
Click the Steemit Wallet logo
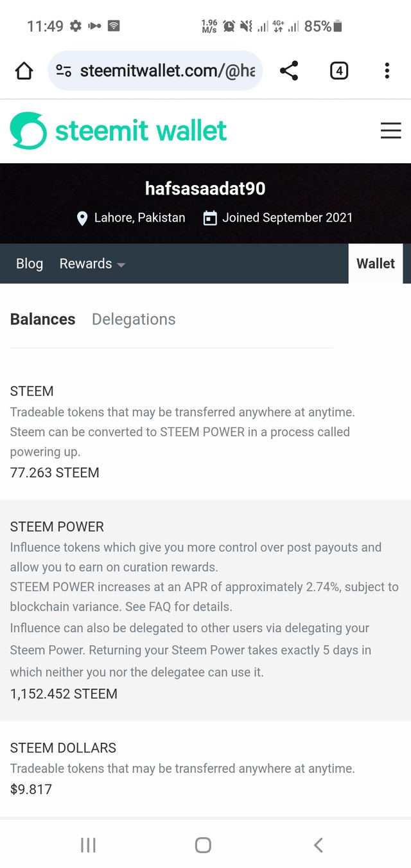pyautogui.click(x=118, y=130)
